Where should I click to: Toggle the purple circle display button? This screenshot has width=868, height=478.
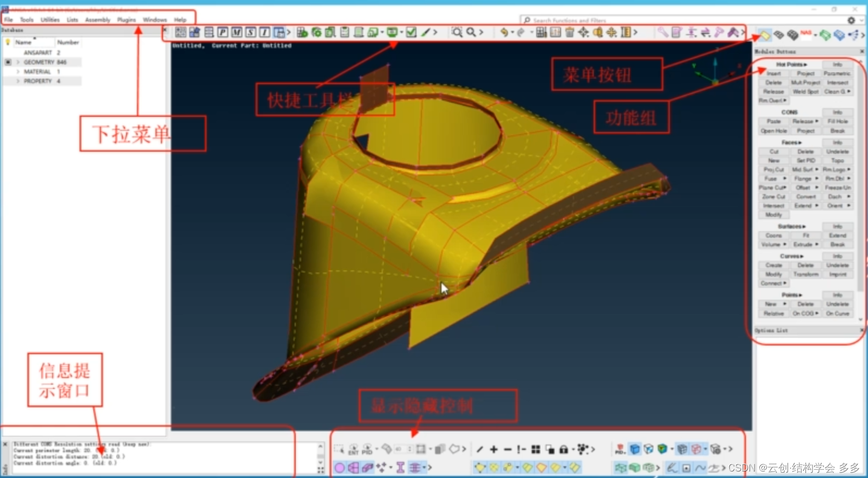point(339,467)
